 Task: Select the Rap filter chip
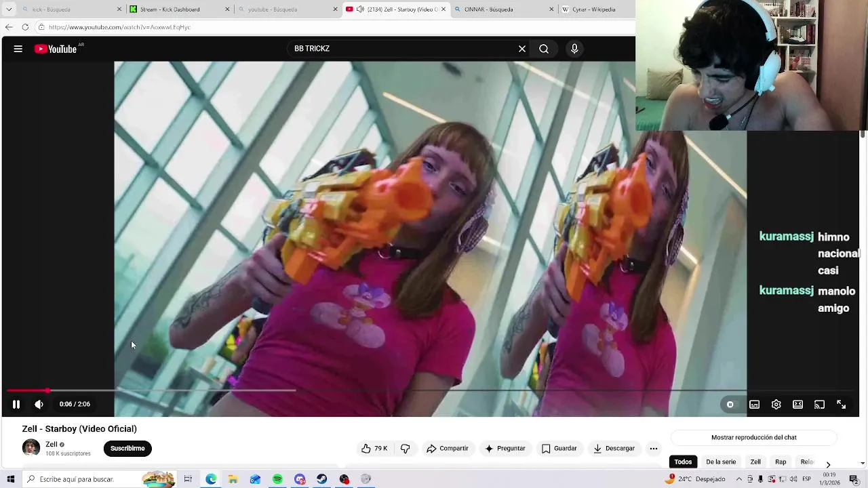(781, 462)
